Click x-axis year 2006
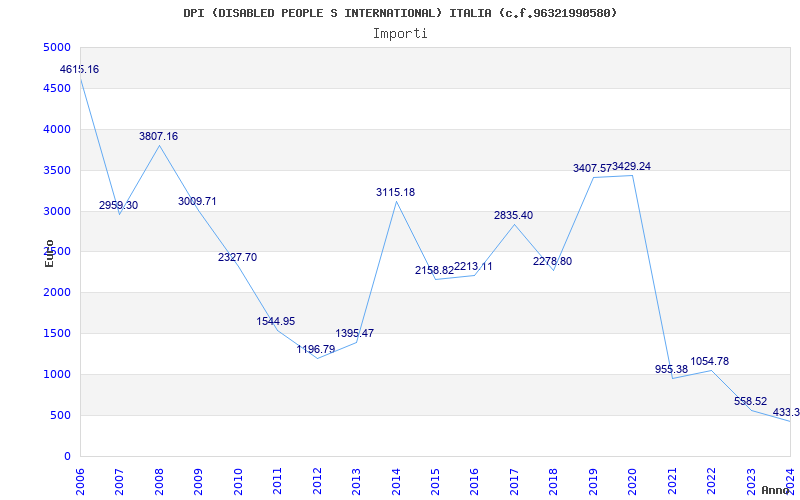This screenshot has width=800, height=500. pos(80,480)
